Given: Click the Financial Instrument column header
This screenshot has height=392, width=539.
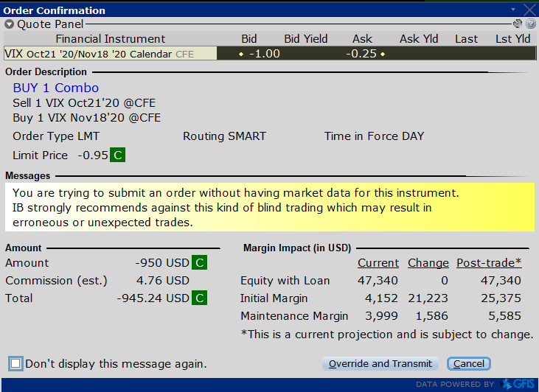Looking at the screenshot, I should pyautogui.click(x=111, y=39).
